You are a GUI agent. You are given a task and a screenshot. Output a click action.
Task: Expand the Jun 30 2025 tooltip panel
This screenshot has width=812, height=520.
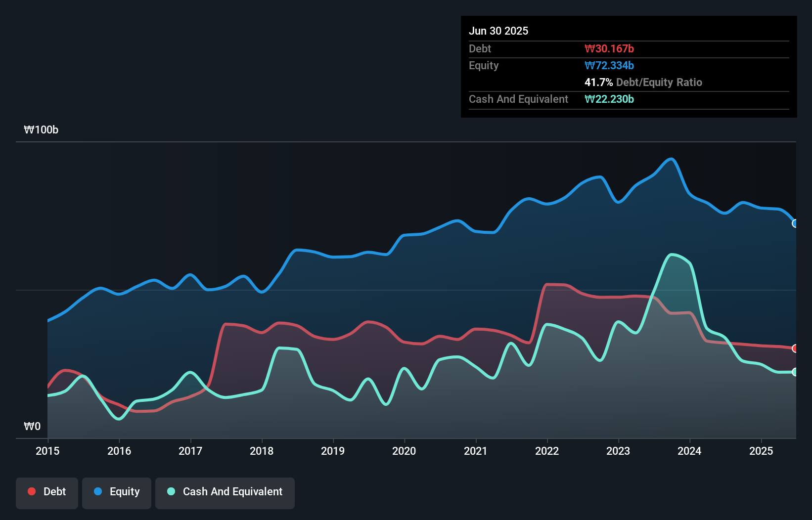[498, 31]
